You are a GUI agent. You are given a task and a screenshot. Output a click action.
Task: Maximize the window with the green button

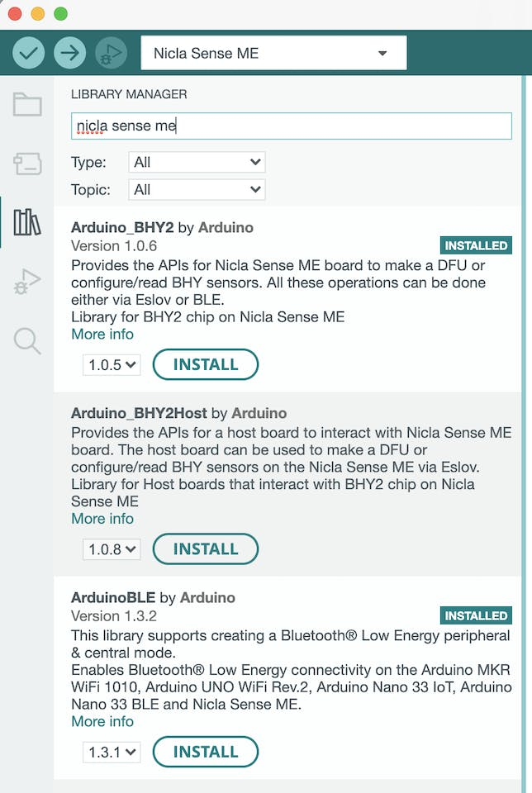point(60,14)
